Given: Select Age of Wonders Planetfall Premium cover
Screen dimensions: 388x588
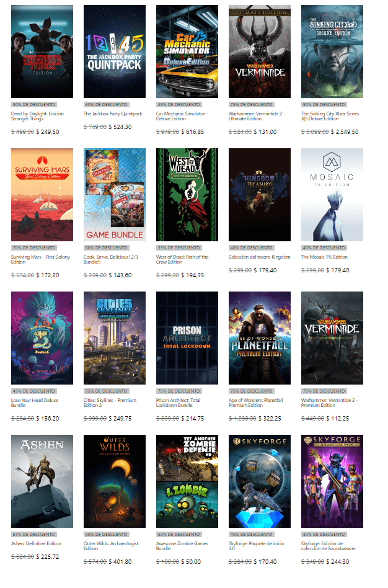Looking at the screenshot, I should [260, 338].
